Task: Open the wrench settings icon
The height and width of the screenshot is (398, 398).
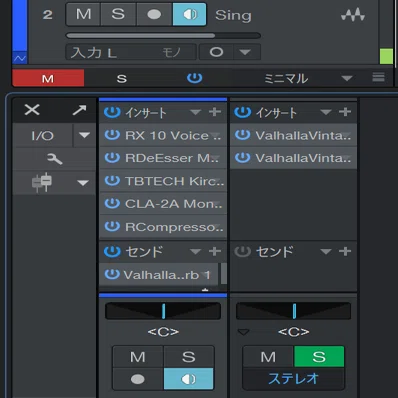Action: 55,159
